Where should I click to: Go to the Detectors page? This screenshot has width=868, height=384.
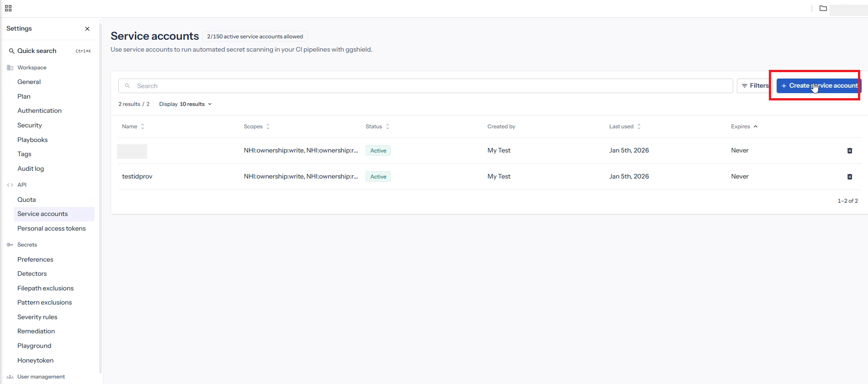click(x=32, y=274)
